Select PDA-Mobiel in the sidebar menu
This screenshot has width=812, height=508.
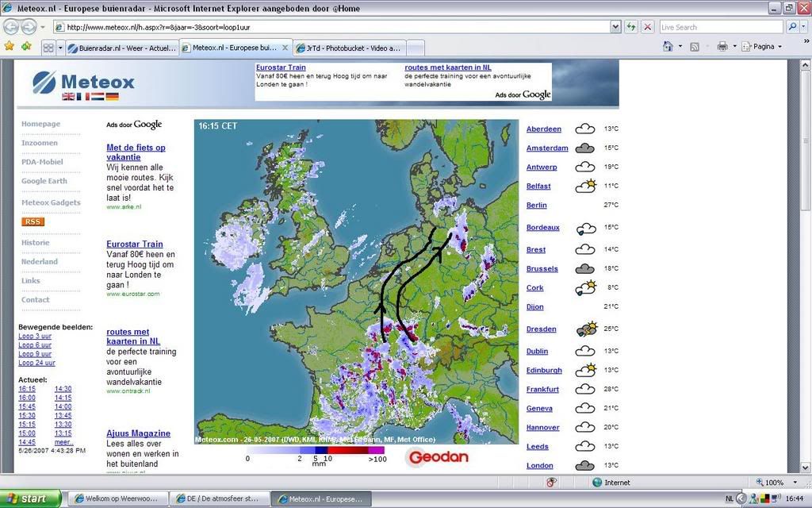(42, 162)
